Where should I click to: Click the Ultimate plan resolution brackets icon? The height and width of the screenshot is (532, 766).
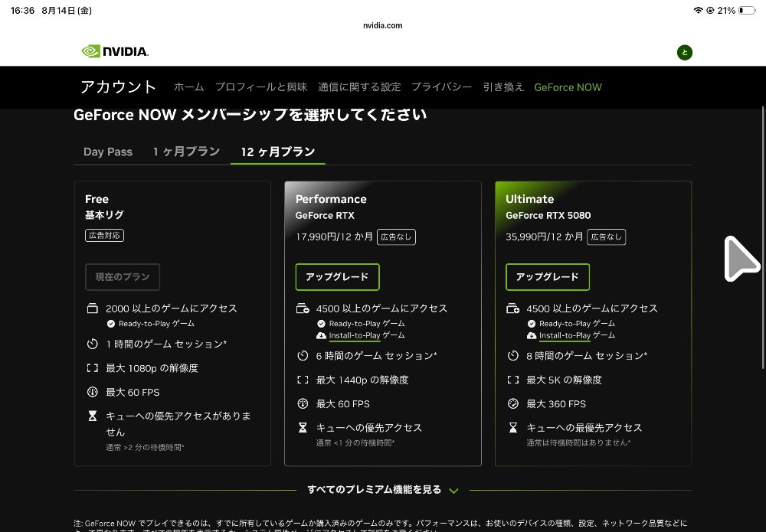[513, 380]
